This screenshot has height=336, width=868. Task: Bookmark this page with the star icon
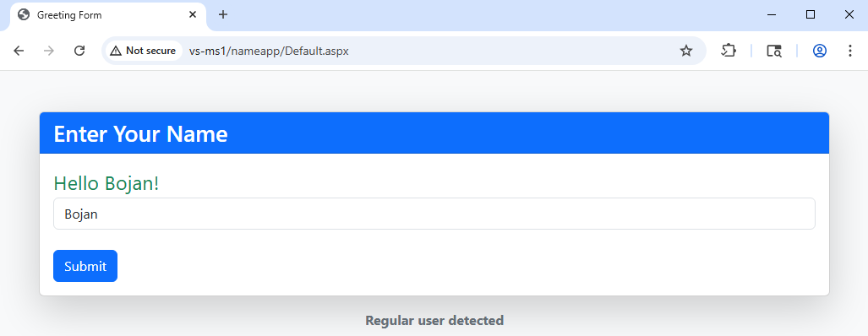pos(686,51)
